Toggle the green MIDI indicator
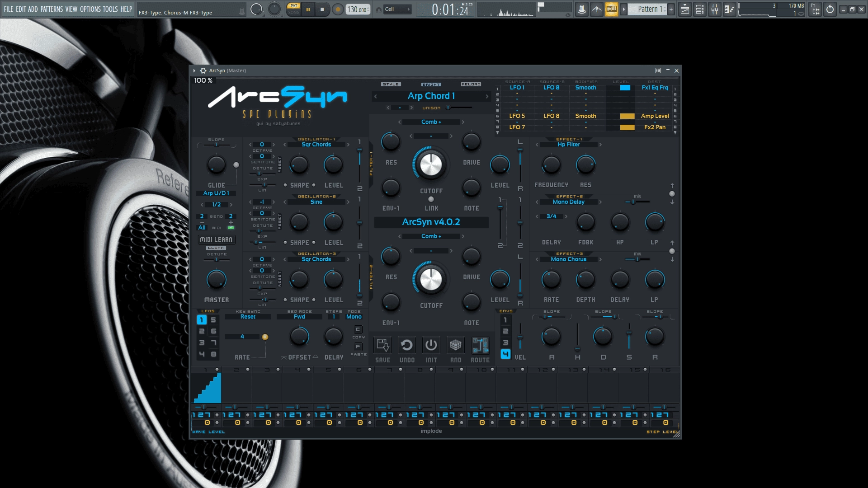The image size is (868, 488). tap(231, 228)
